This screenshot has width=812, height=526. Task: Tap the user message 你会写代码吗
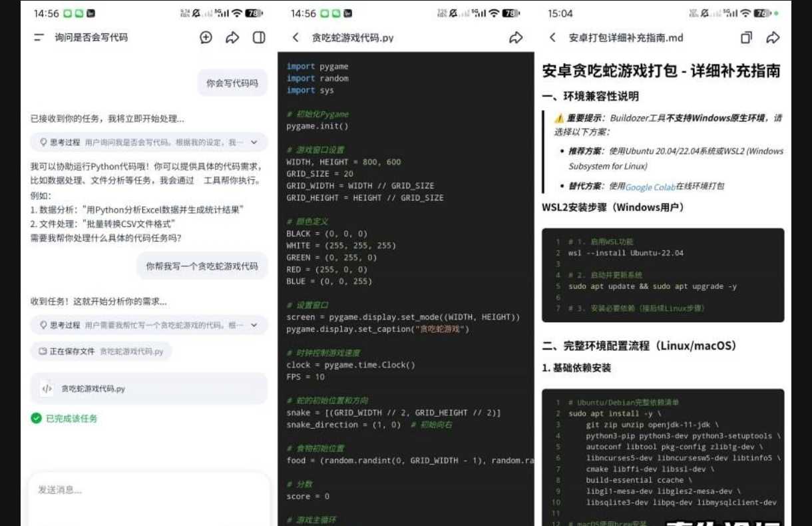click(232, 83)
